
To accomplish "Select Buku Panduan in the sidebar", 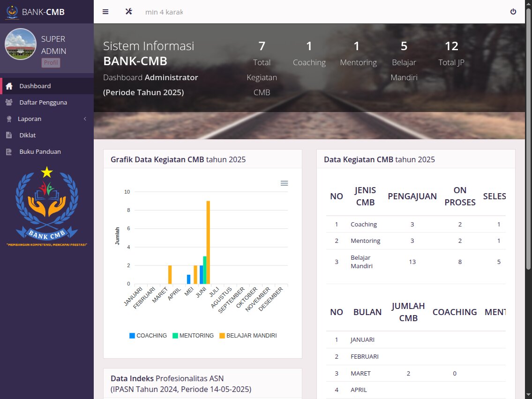I will pyautogui.click(x=40, y=152).
